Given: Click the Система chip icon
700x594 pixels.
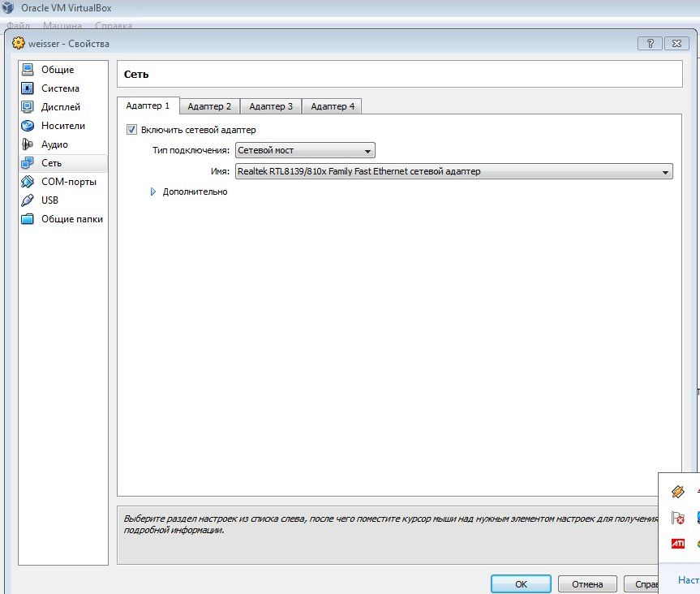Looking at the screenshot, I should point(28,88).
